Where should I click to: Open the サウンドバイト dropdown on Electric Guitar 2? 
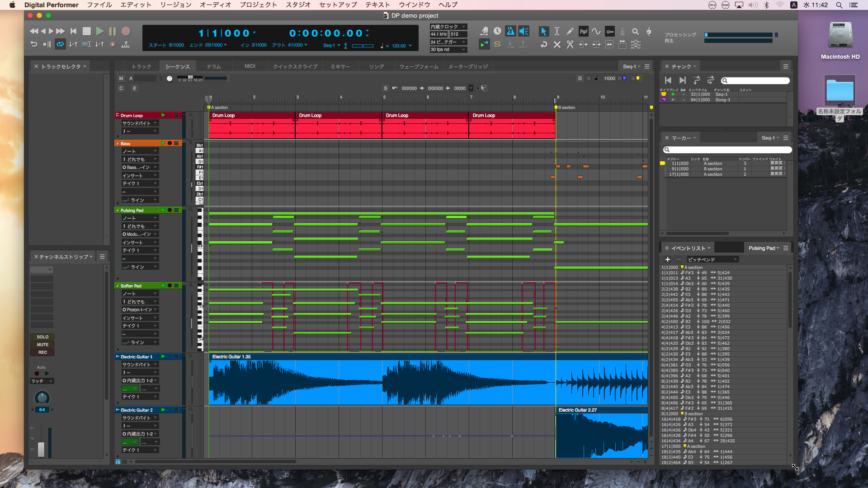pos(140,418)
